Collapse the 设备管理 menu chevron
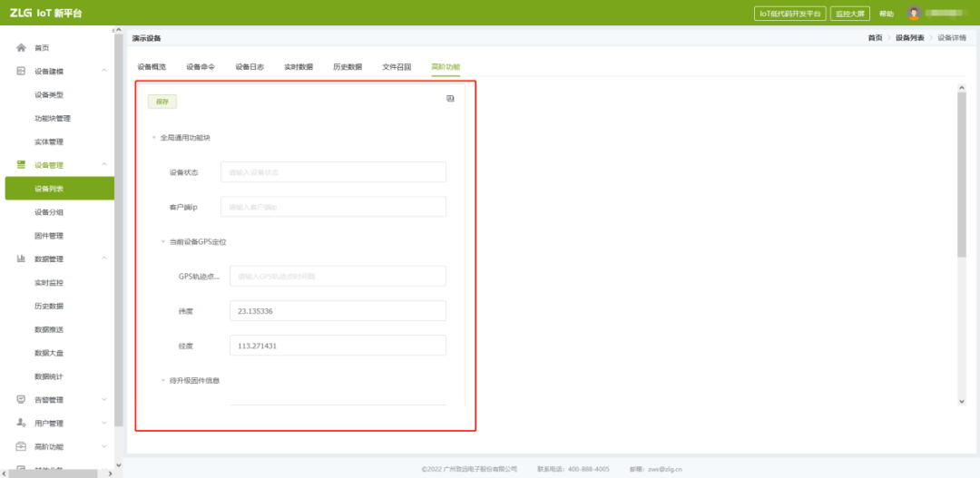Screen dimensions: 980x478 click(x=103, y=165)
